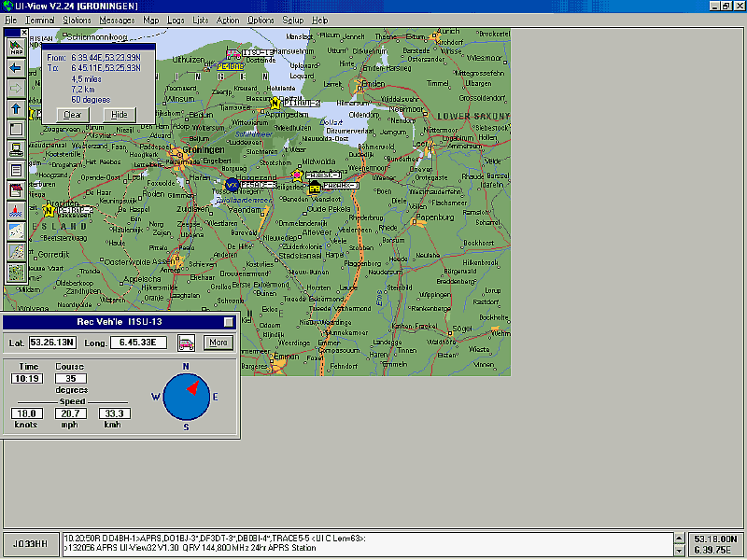Click the Lat. field showing 53.26.13N
Image resolution: width=747 pixels, height=560 pixels.
(x=52, y=343)
